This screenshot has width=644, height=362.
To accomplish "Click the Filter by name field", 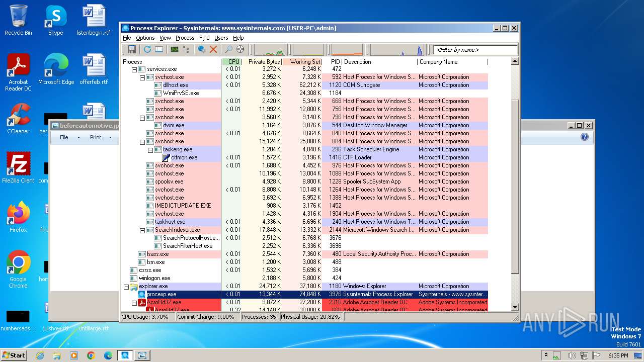I will point(475,50).
